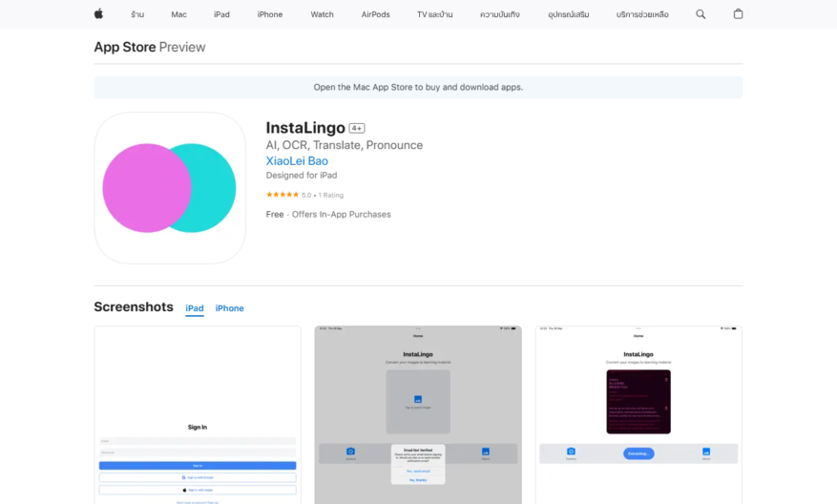The height and width of the screenshot is (504, 837).
Task: Click the 4+ age rating badge
Action: click(357, 128)
